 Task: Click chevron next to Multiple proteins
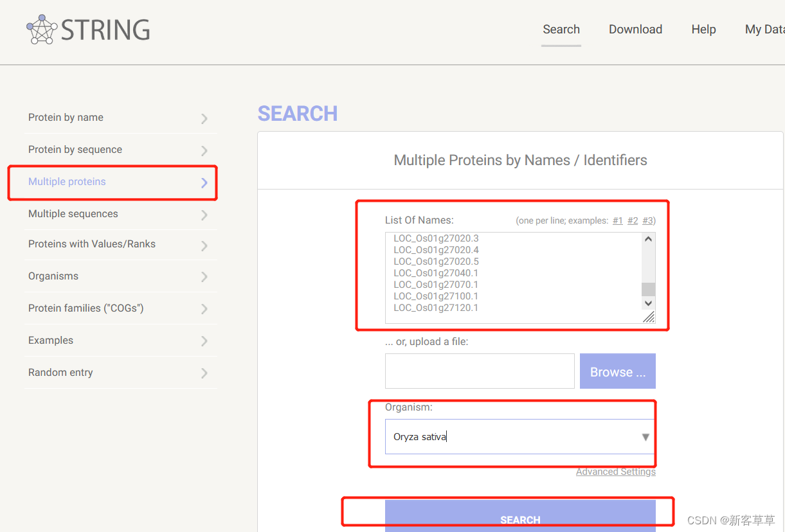click(x=204, y=182)
